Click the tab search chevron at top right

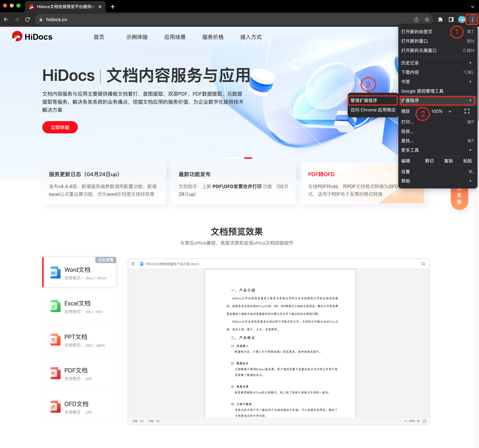coord(472,7)
